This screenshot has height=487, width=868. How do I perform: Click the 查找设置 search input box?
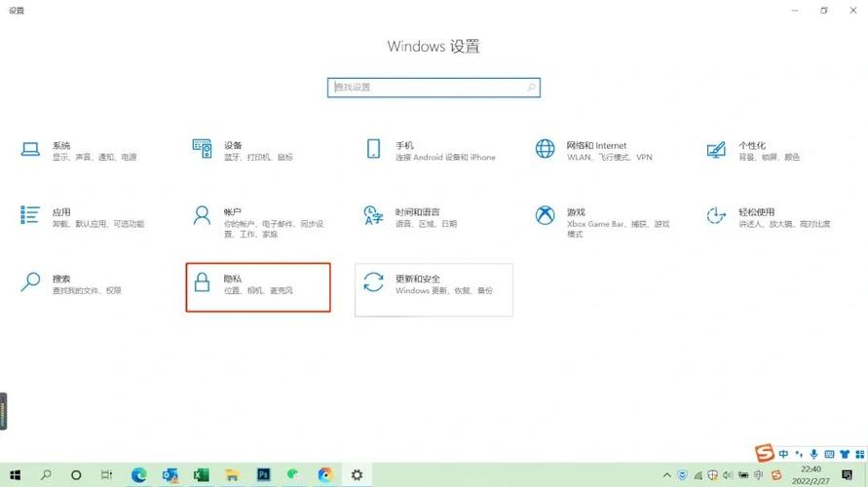click(434, 88)
